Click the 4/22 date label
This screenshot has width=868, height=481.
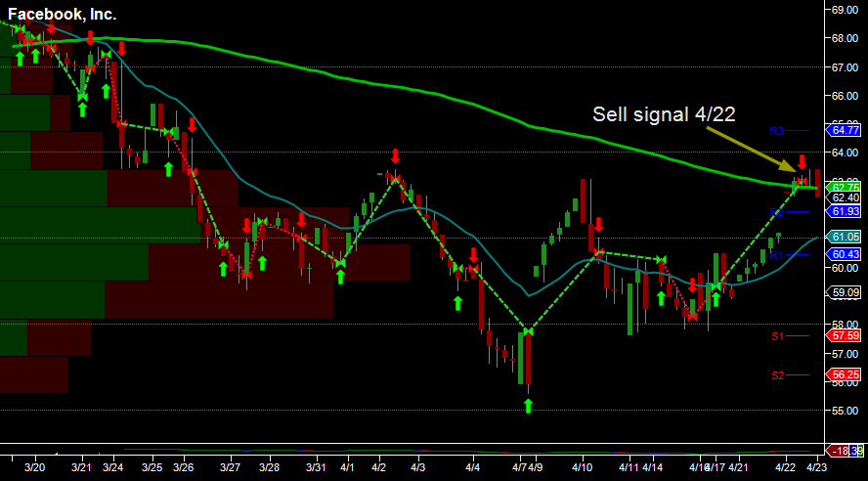click(x=785, y=467)
